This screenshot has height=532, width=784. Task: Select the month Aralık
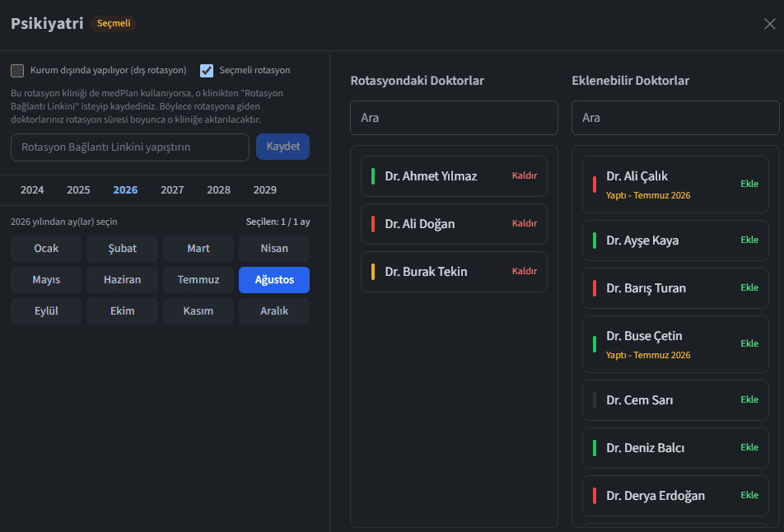(274, 311)
